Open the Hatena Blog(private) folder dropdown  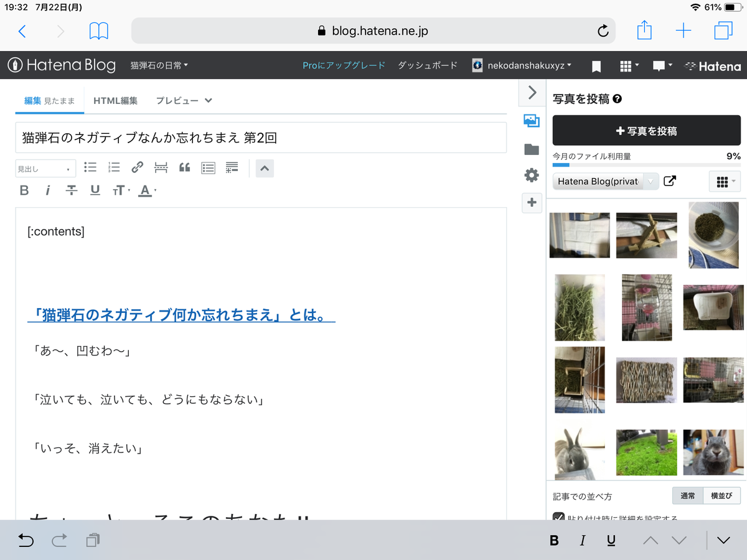pyautogui.click(x=604, y=181)
